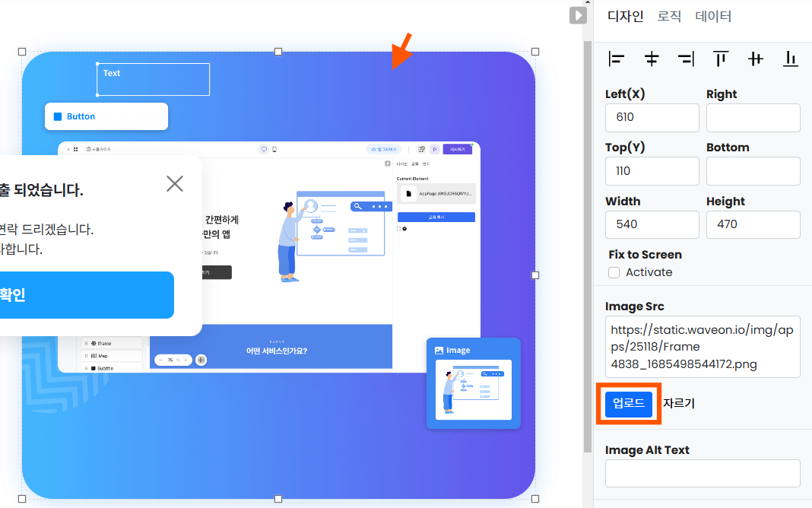Click the 자르기 crop button

678,404
